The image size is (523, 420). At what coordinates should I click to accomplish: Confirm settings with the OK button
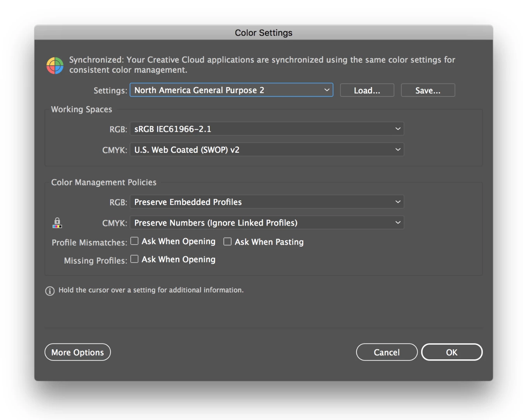452,352
